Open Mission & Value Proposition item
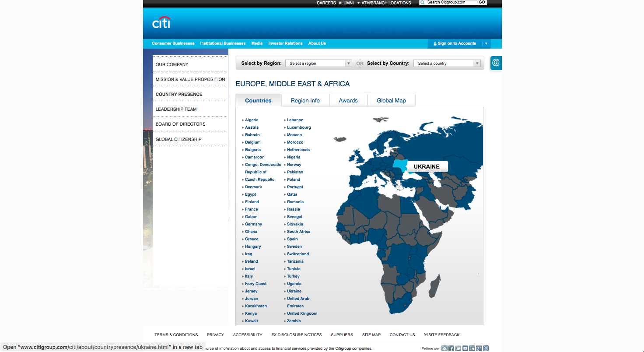The image size is (644, 352). (x=190, y=79)
